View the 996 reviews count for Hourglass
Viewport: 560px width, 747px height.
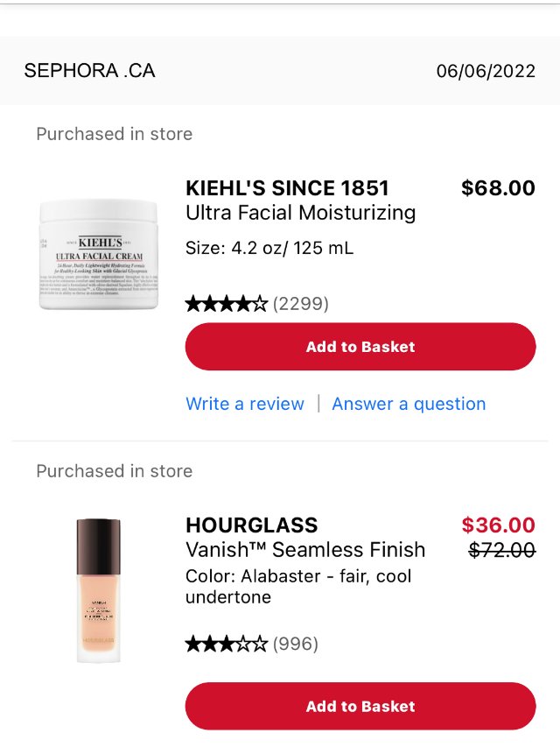296,645
